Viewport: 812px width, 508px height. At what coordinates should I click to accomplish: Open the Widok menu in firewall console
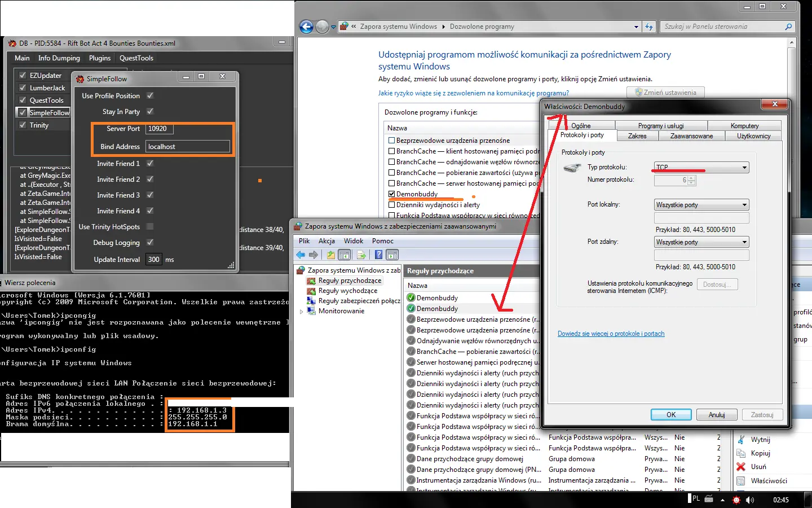tap(354, 241)
